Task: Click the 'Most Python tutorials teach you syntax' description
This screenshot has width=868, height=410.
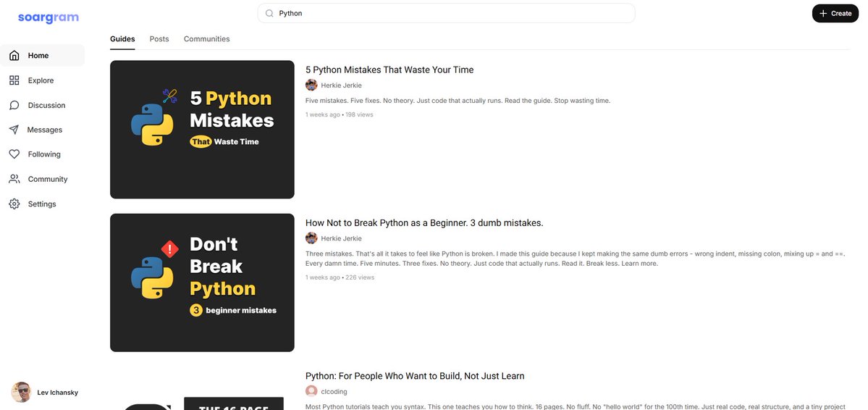Action: (576, 406)
